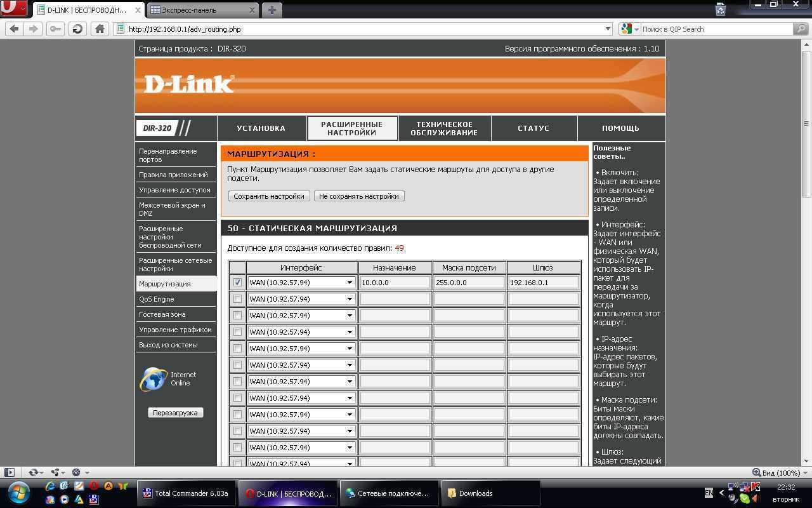The width and height of the screenshot is (812, 508).
Task: Click the Перезагрузка button
Action: 176,413
